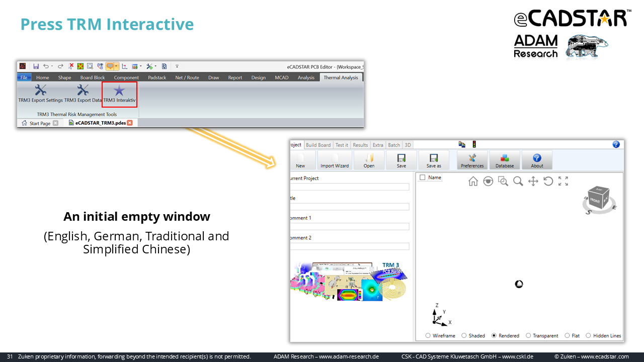Click the blue help question mark icon

click(x=616, y=144)
